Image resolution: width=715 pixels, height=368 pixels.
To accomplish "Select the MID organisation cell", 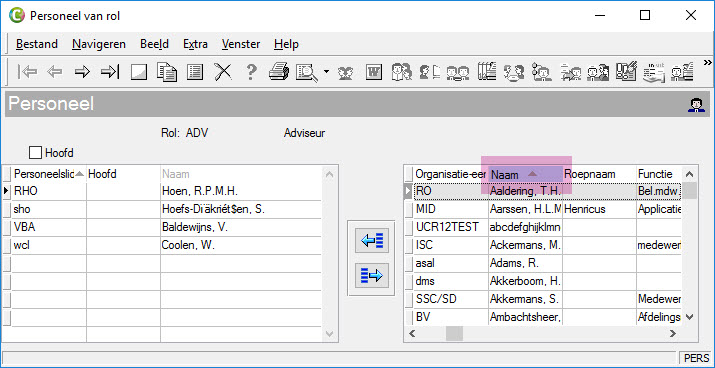I will 451,209.
